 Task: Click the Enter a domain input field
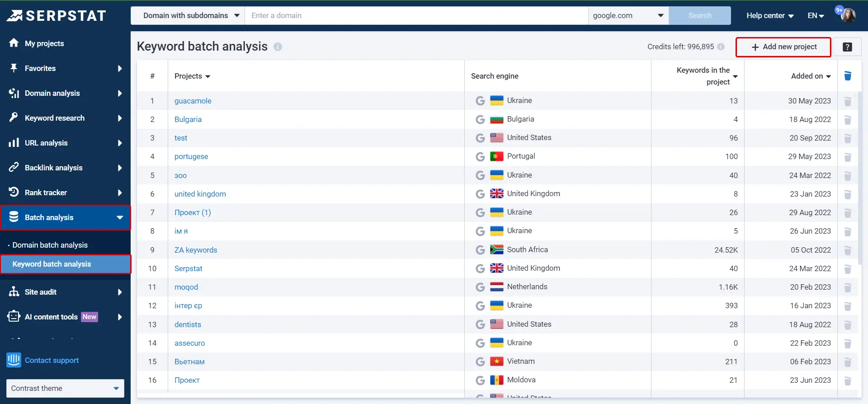point(416,15)
